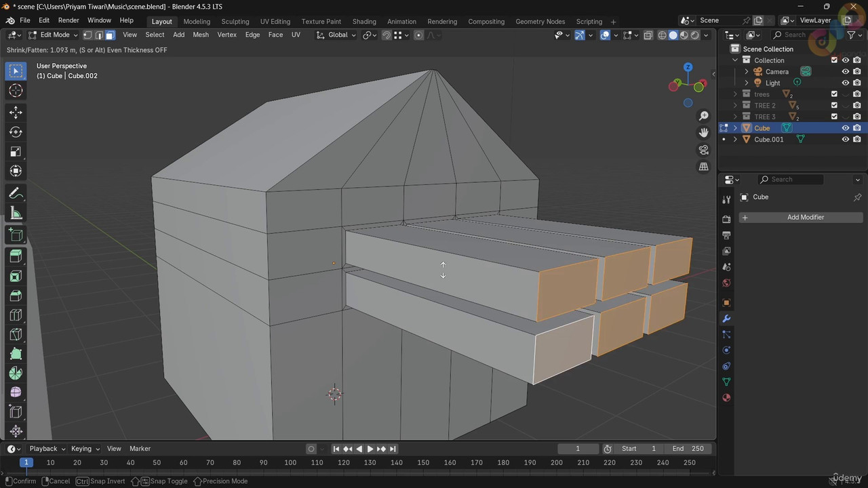The width and height of the screenshot is (868, 488).
Task: Select the Transform tool
Action: coord(16,171)
